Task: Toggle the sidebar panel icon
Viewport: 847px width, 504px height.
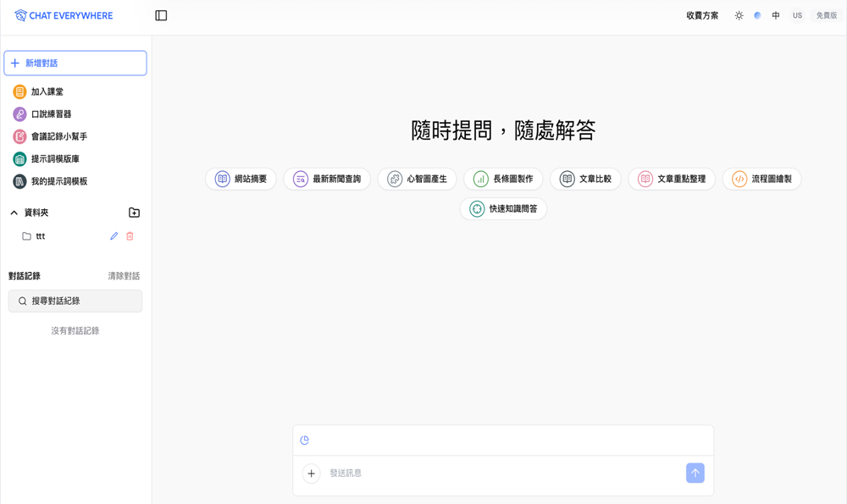Action: point(161,15)
